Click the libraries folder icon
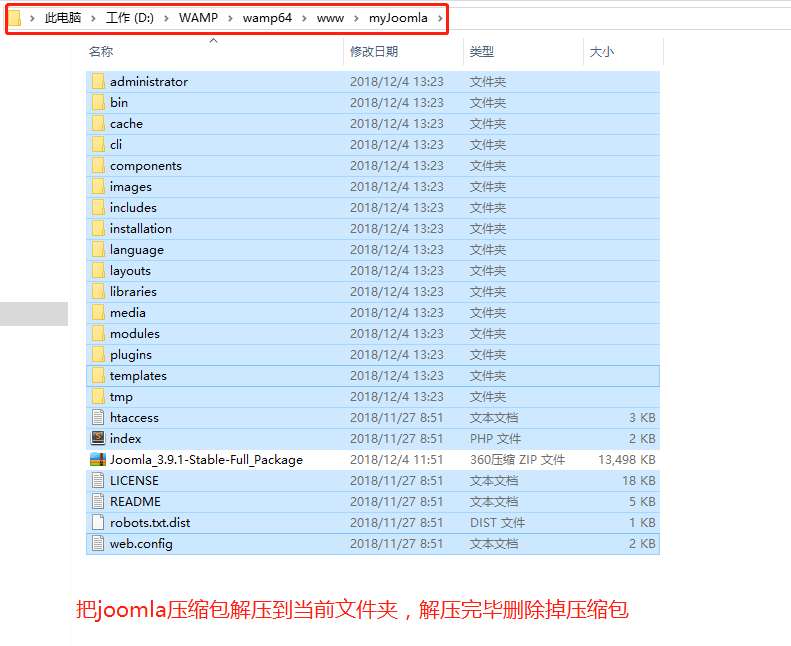The width and height of the screenshot is (791, 646). pyautogui.click(x=98, y=292)
